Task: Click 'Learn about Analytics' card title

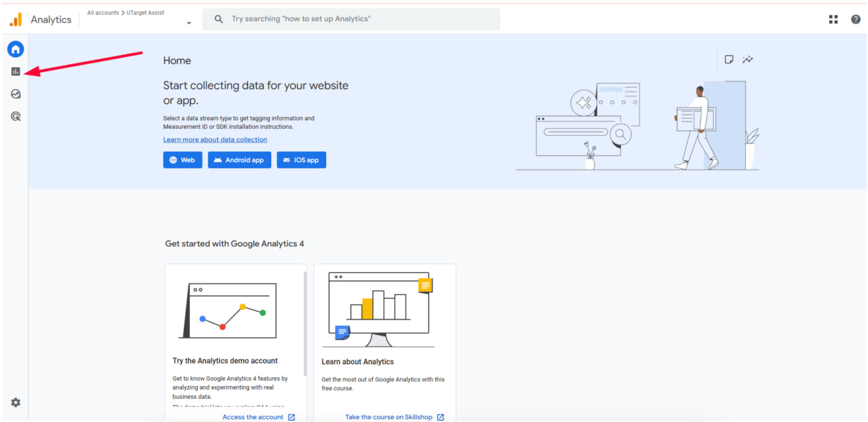Action: coord(357,362)
